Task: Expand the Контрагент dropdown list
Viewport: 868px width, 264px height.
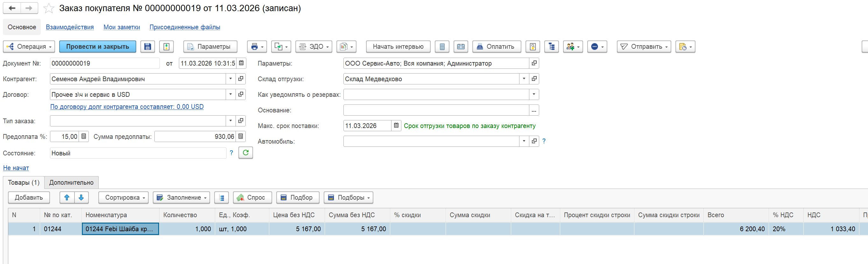Action: [x=230, y=79]
